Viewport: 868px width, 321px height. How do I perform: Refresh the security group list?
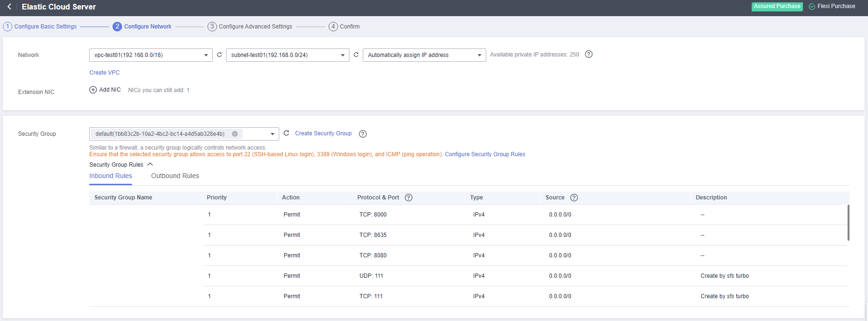pyautogui.click(x=286, y=133)
